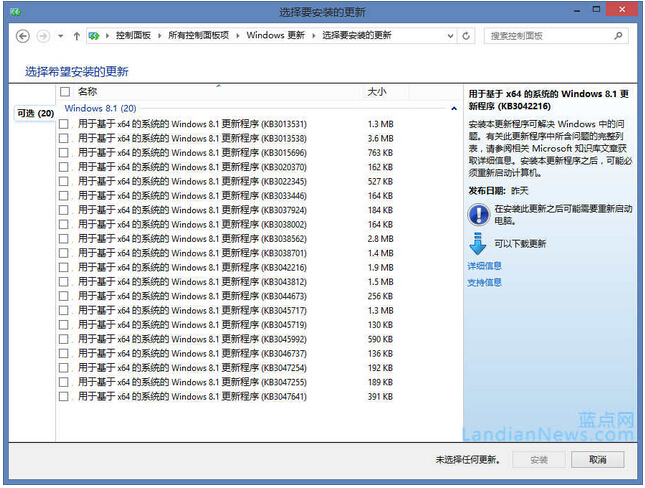The width and height of the screenshot is (645, 488).
Task: Collapse the Windows 8.1 (20) group
Action: click(x=454, y=109)
